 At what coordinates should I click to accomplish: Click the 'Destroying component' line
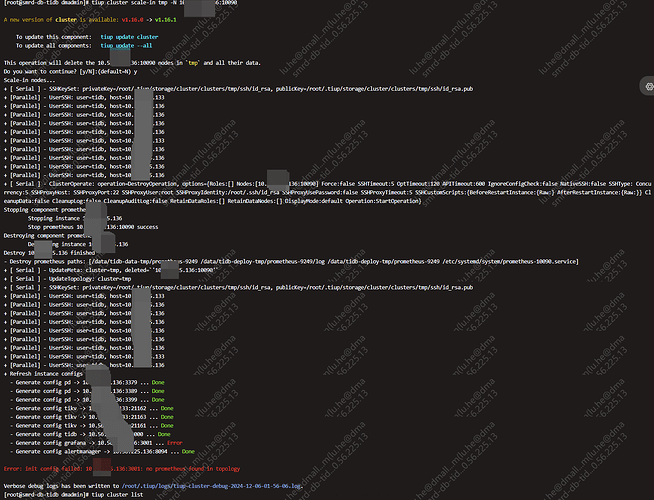47,236
